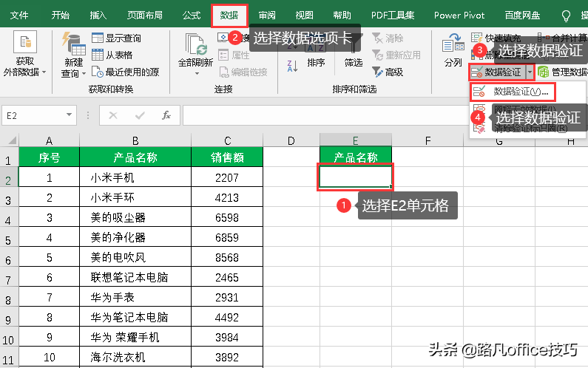The image size is (588, 368).
Task: Open 管理数据模型
Action: [562, 72]
